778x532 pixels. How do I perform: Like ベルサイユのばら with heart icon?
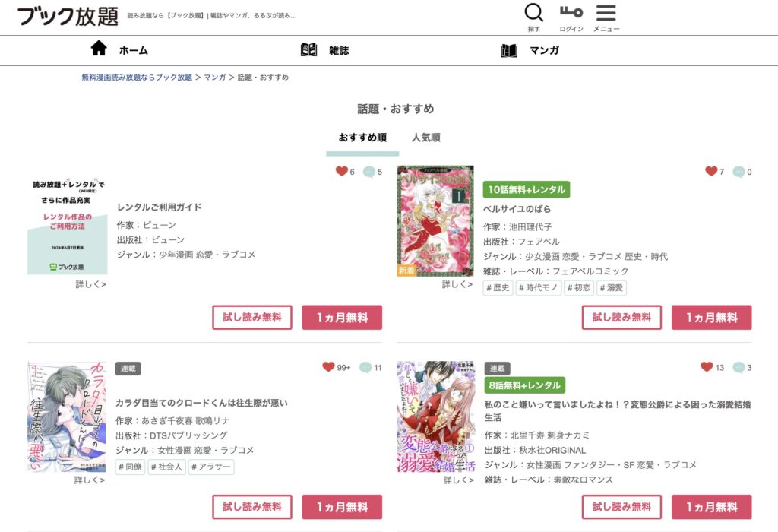711,171
